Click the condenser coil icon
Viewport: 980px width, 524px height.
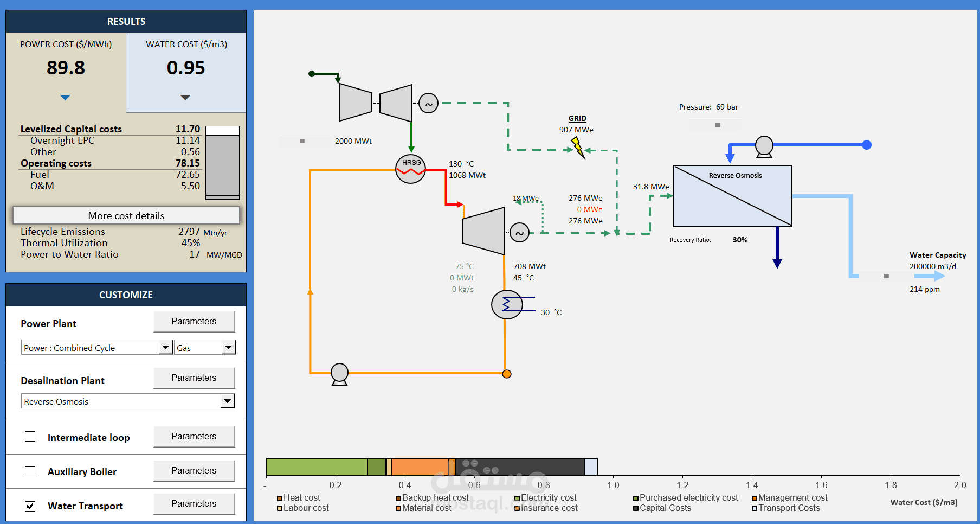507,305
